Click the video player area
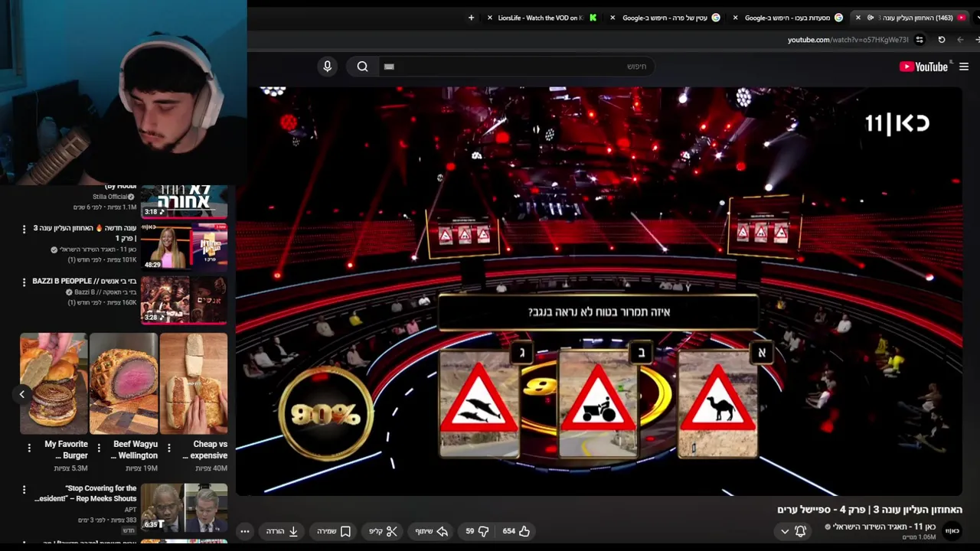Image resolution: width=980 pixels, height=551 pixels. click(599, 291)
